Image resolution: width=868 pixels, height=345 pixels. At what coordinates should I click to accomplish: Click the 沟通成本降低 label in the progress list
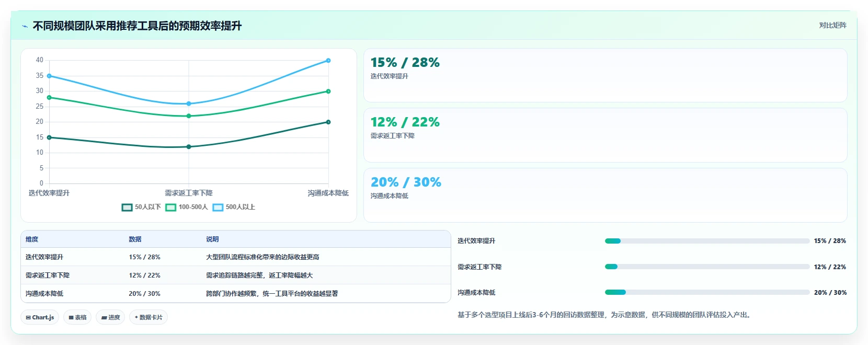pyautogui.click(x=476, y=293)
